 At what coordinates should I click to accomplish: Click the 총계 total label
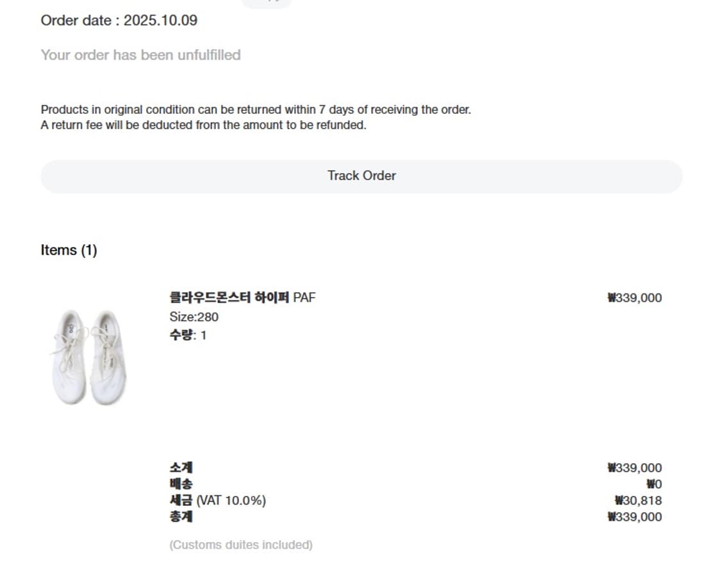[181, 516]
